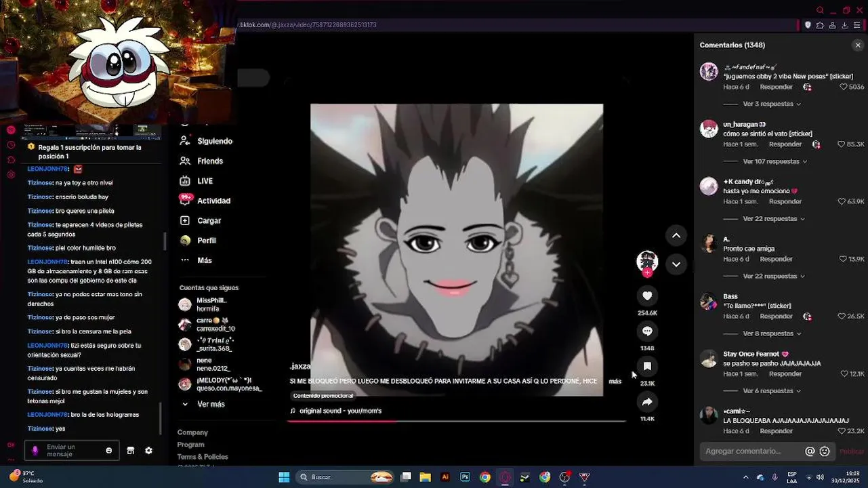Like un_haragan's comment with 85.3K likes
Screen dimensions: 868x488
[842, 144]
